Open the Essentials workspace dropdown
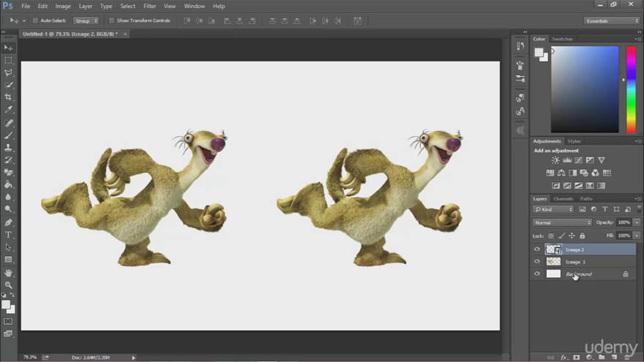Image resolution: width=644 pixels, height=362 pixels. coord(612,20)
